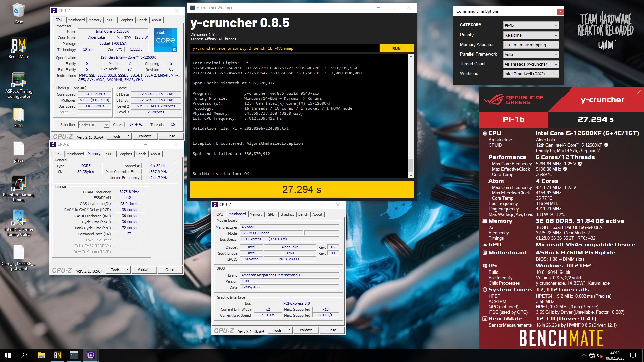This screenshot has height=362, width=644.
Task: Click the Pi-1b result category label
Action: coord(514,119)
